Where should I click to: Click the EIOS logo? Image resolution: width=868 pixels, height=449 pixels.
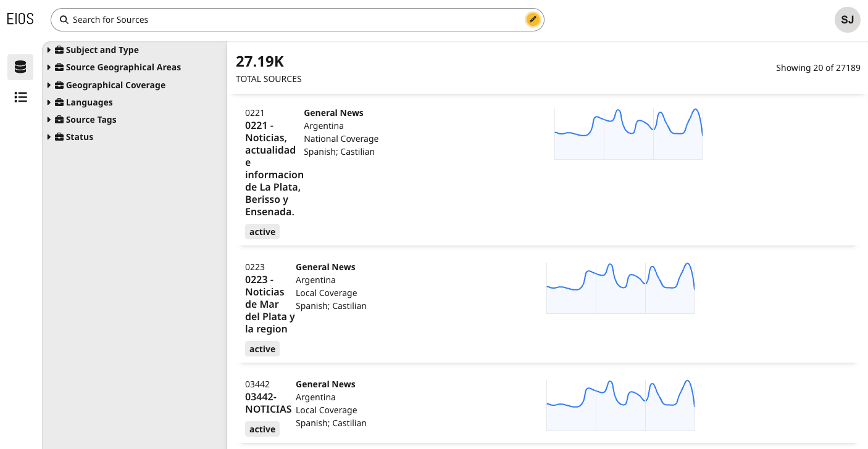[x=20, y=19]
